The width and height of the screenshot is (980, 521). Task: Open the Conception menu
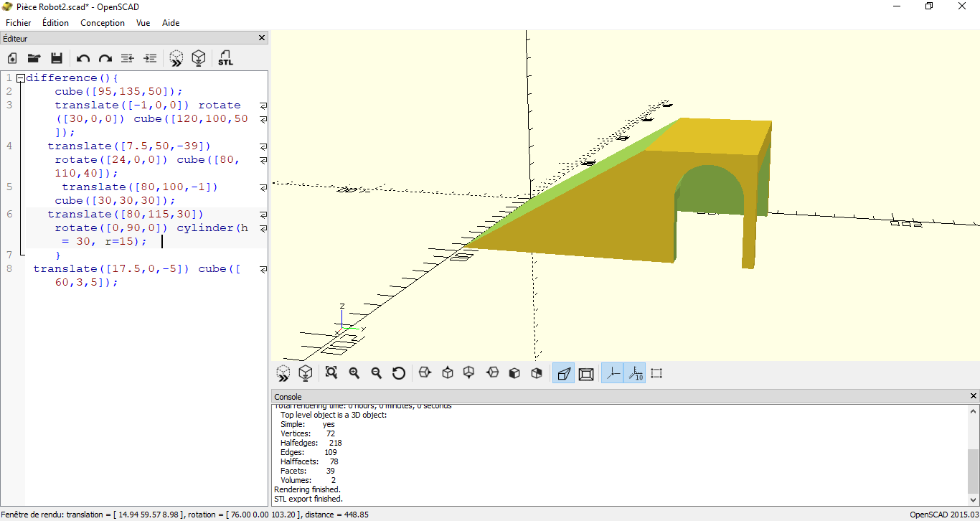tap(102, 23)
